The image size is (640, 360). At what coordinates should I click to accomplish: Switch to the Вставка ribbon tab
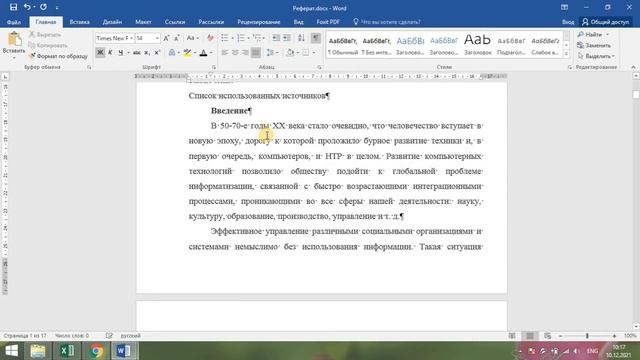pos(79,22)
